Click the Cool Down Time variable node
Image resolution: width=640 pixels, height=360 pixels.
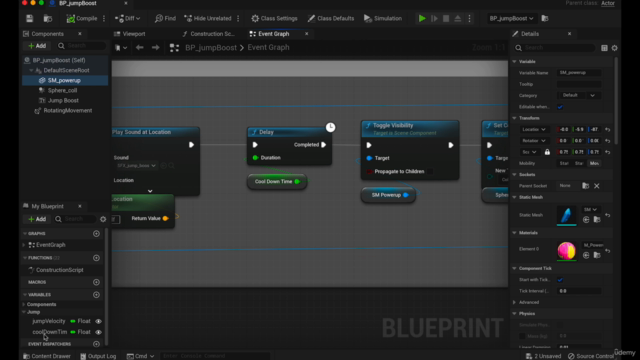[277, 182]
